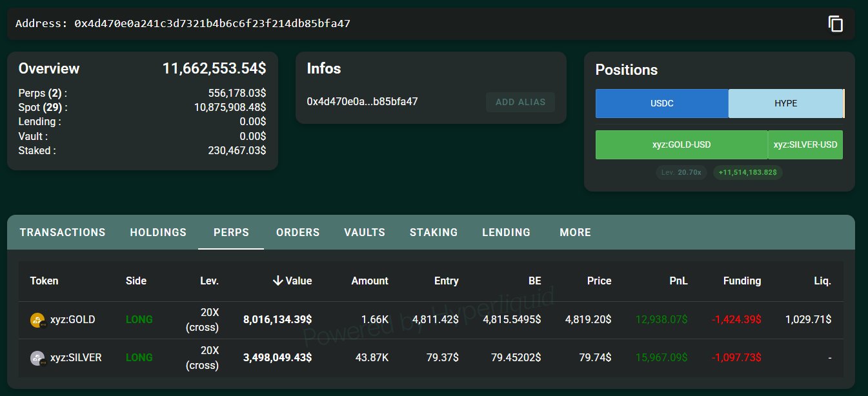Click the LONG side in GOLD row
Screen dimensions: 868x396
tap(139, 320)
